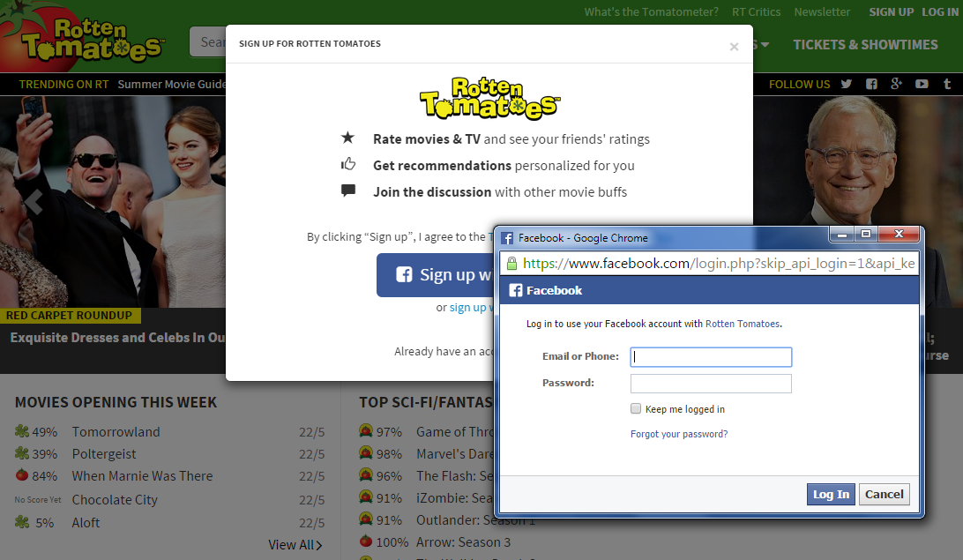The height and width of the screenshot is (560, 963).
Task: Click Sign up with Facebook button
Action: [436, 275]
